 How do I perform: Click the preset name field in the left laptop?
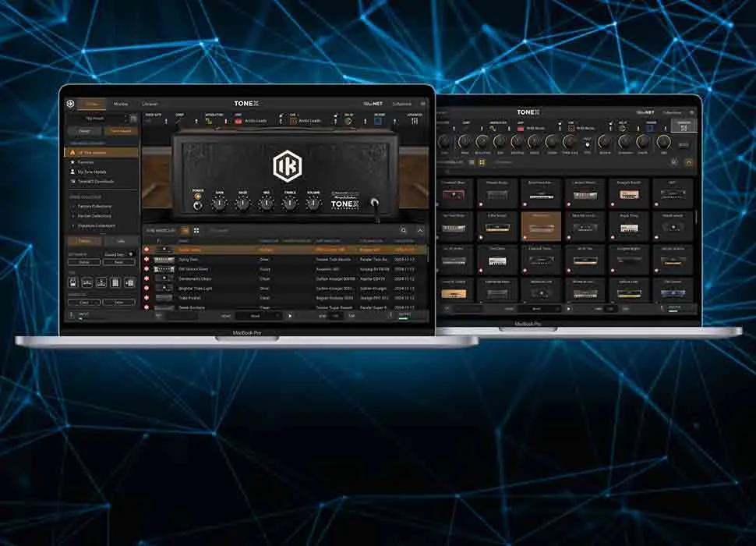coord(96,119)
